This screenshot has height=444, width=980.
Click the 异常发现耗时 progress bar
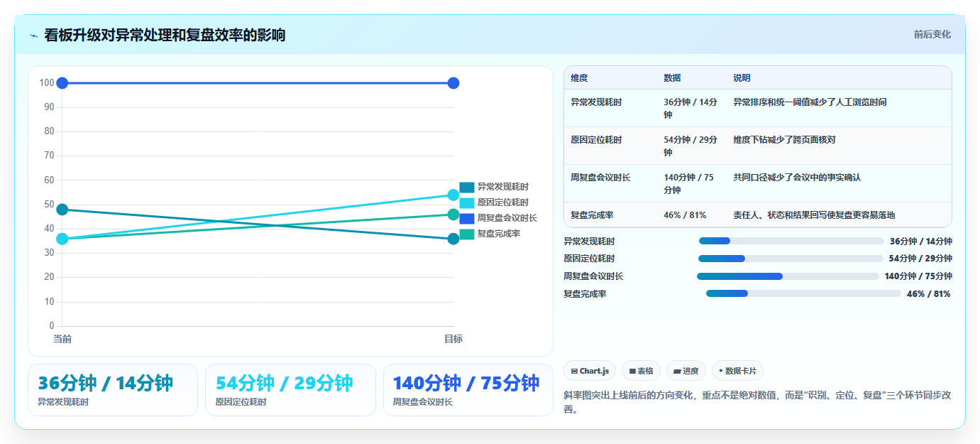[791, 241]
